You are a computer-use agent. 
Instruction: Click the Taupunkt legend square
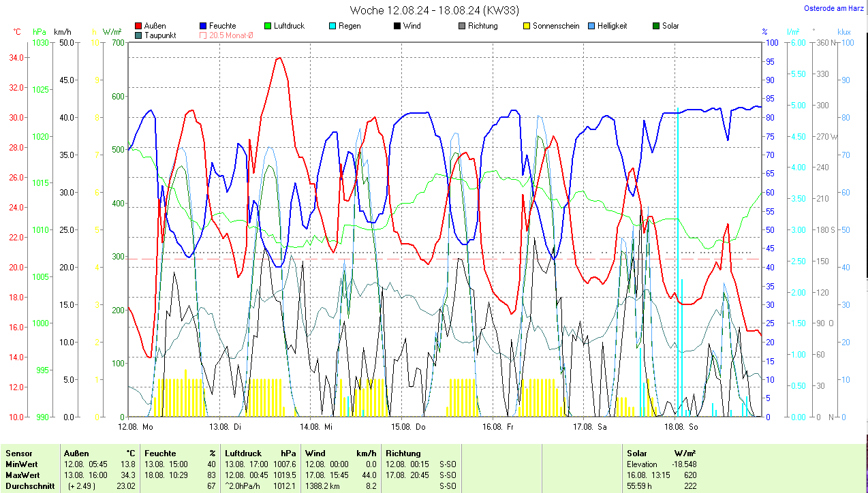point(139,35)
